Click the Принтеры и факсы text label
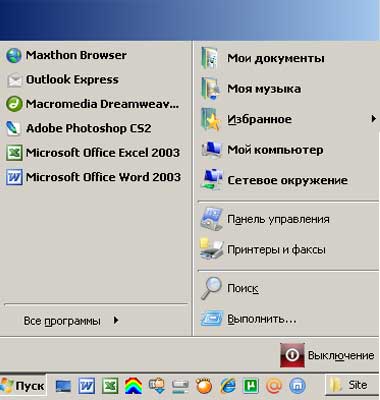The image size is (380, 400). coord(276,250)
